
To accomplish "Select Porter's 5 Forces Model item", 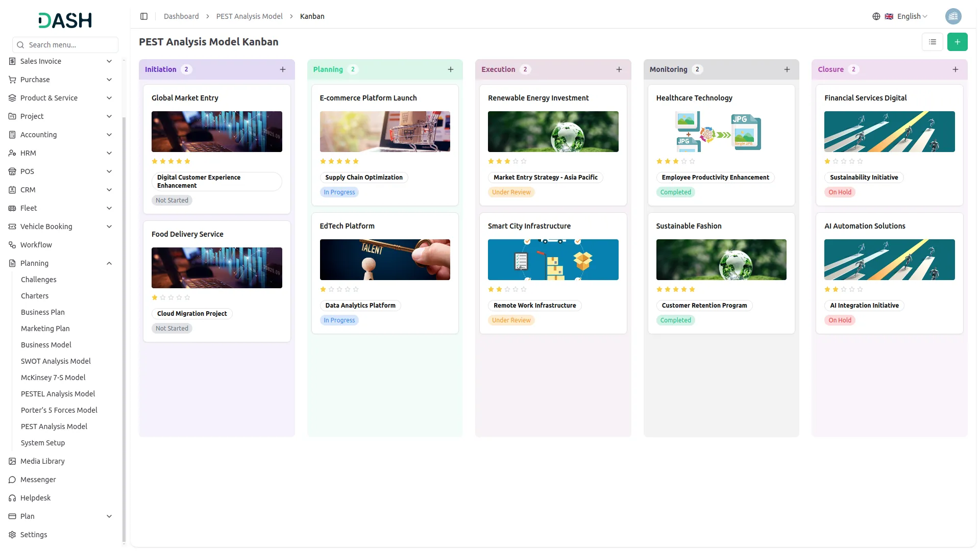I will 59,410.
